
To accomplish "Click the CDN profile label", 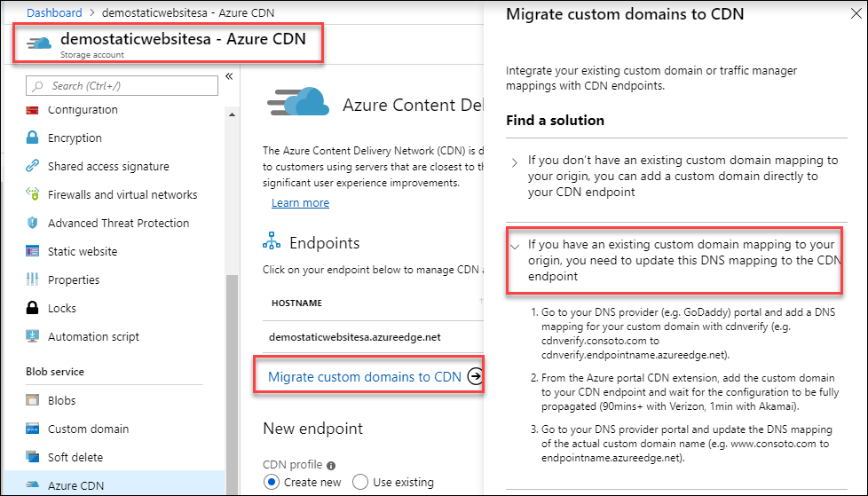I will point(292,464).
